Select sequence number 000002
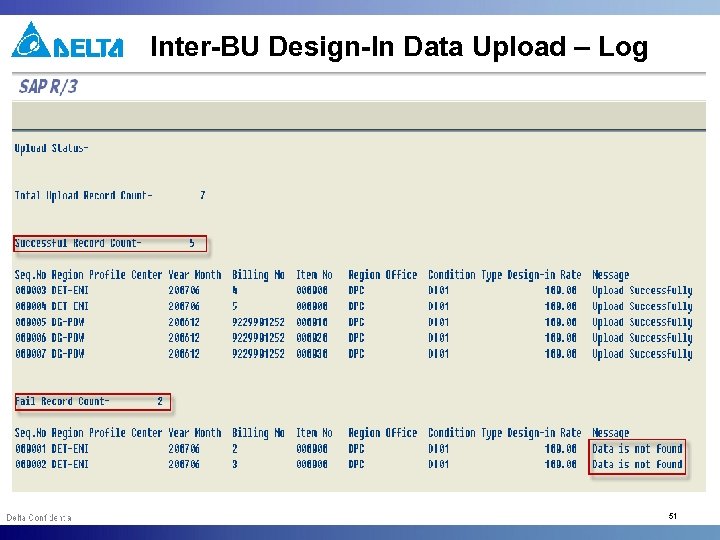The width and height of the screenshot is (720, 540). click(x=30, y=464)
